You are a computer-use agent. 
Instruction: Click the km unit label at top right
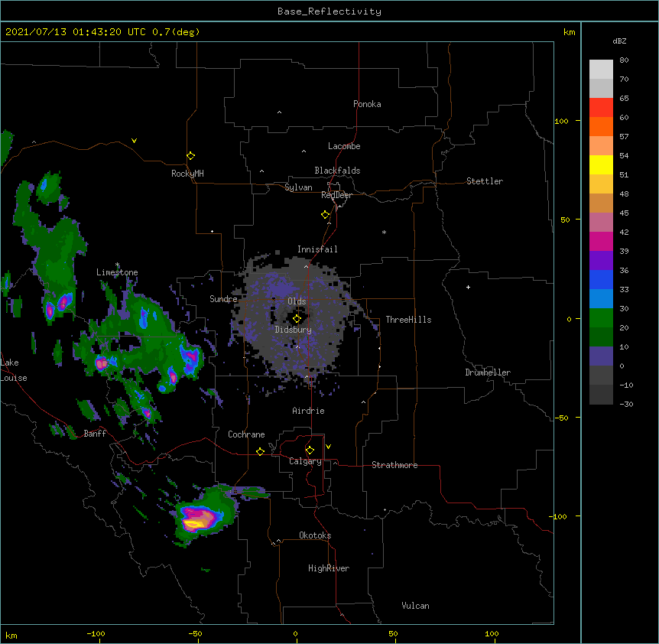(569, 32)
